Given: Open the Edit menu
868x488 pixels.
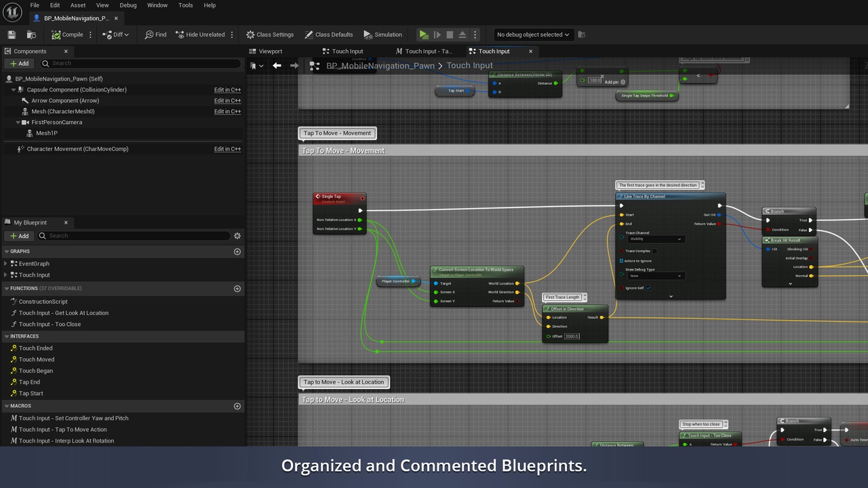Looking at the screenshot, I should click(x=55, y=5).
